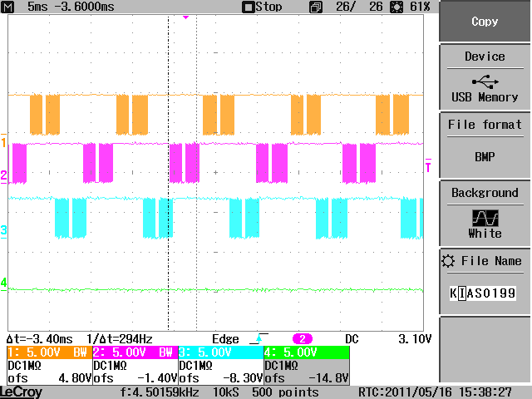Click the cursor readout Δt=-3.40ms
The width and height of the screenshot is (532, 399).
pyautogui.click(x=39, y=339)
